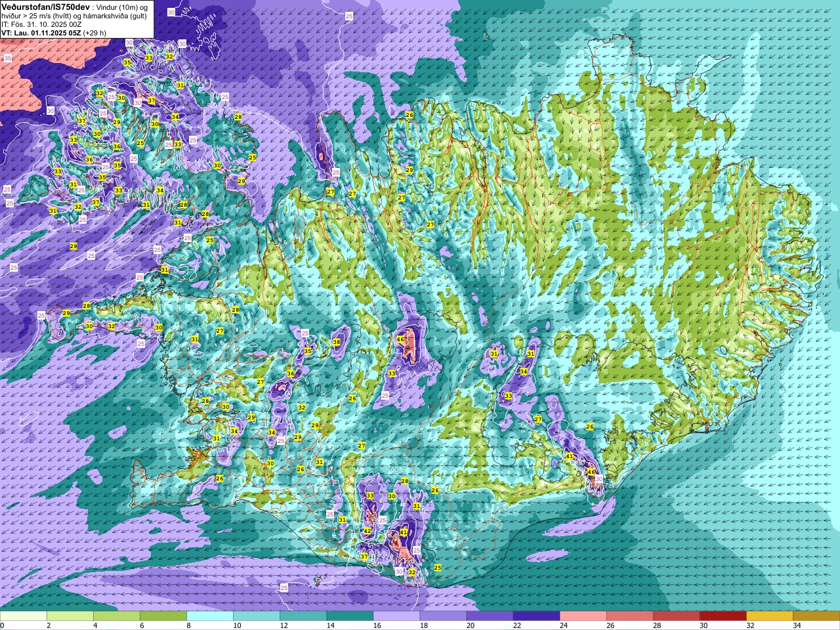
Task: Select the '16' value on the legend scale
Action: (x=377, y=625)
